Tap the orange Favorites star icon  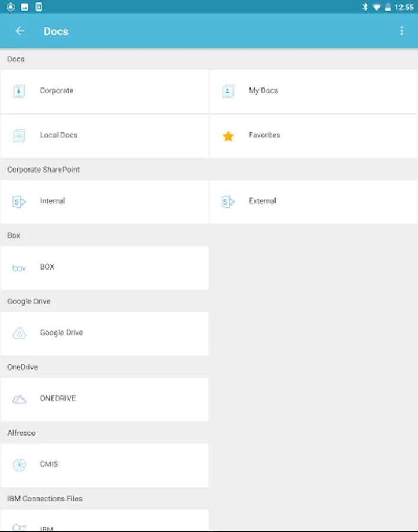click(x=228, y=136)
